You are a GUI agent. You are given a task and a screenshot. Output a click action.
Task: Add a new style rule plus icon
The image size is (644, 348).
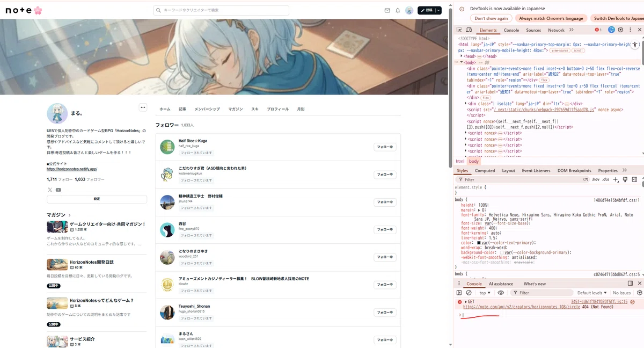pos(616,179)
